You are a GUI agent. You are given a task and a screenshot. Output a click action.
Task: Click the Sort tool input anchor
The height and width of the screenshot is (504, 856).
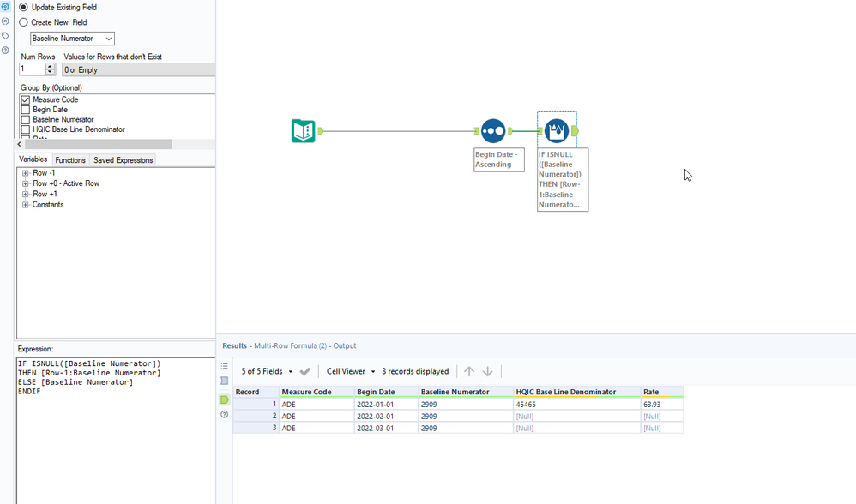point(477,131)
